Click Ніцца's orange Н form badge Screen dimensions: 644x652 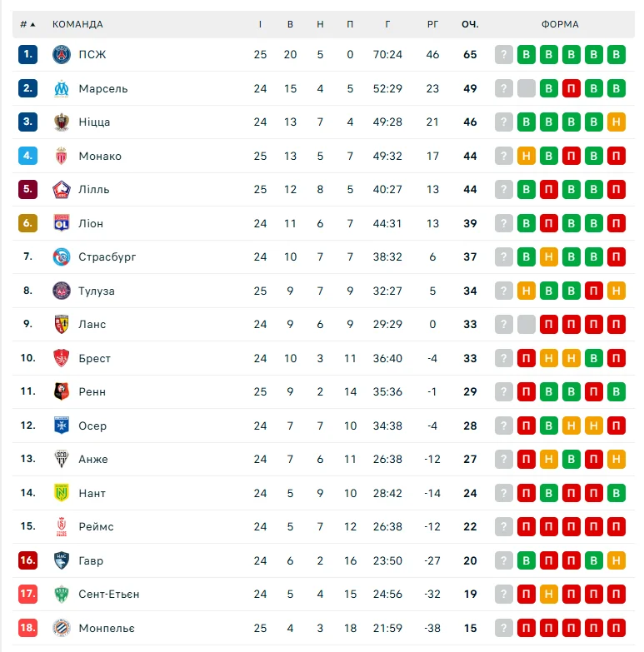(617, 122)
